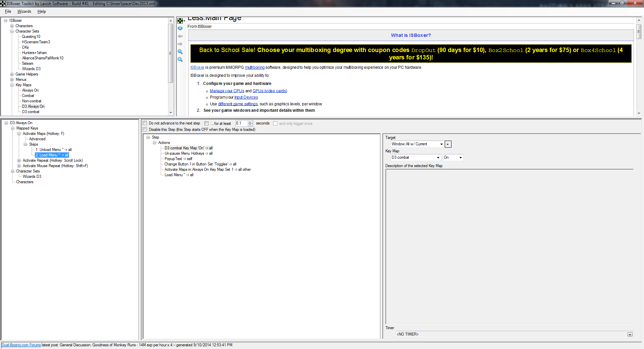
Task: Select action 'Popup Text -> self'
Action: [178, 159]
